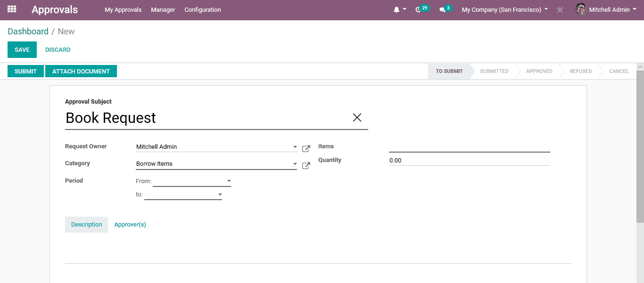The image size is (644, 283).
Task: Click the Quantity field showing 0.00
Action: point(470,161)
